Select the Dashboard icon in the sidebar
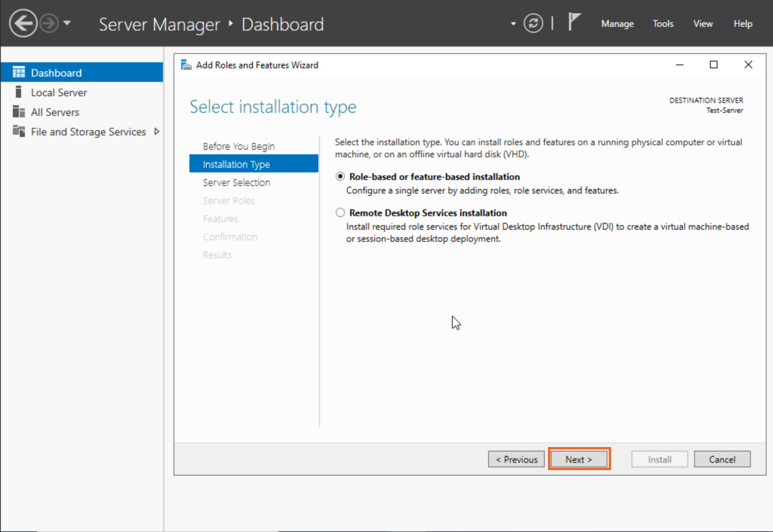 click(x=19, y=72)
